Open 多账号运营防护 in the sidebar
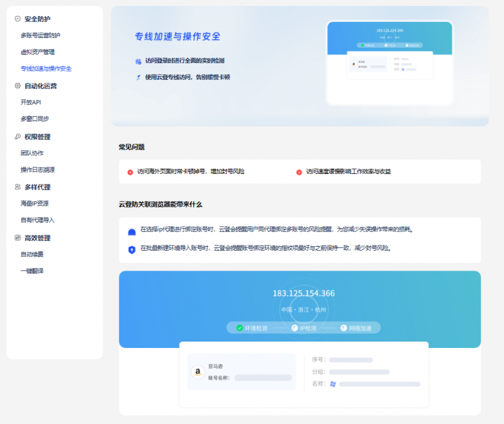Viewport: 504px width, 424px height. click(41, 35)
